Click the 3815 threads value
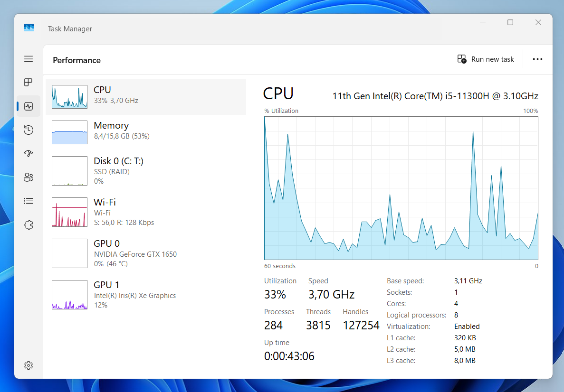The image size is (564, 392). coord(318,326)
